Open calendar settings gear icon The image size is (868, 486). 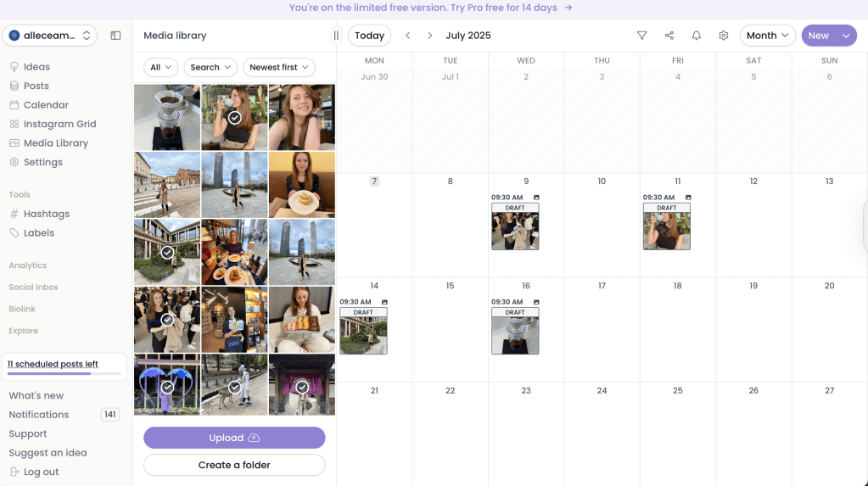click(724, 36)
